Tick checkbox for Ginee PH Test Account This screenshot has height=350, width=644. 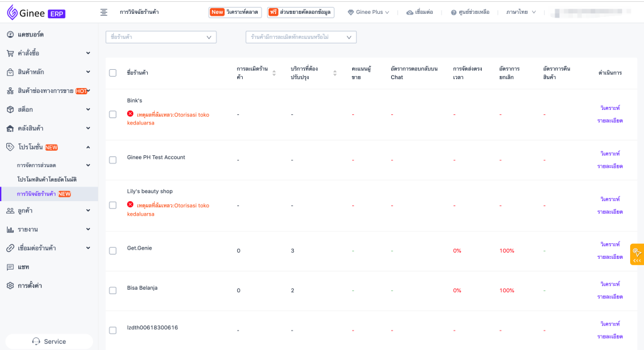(113, 160)
